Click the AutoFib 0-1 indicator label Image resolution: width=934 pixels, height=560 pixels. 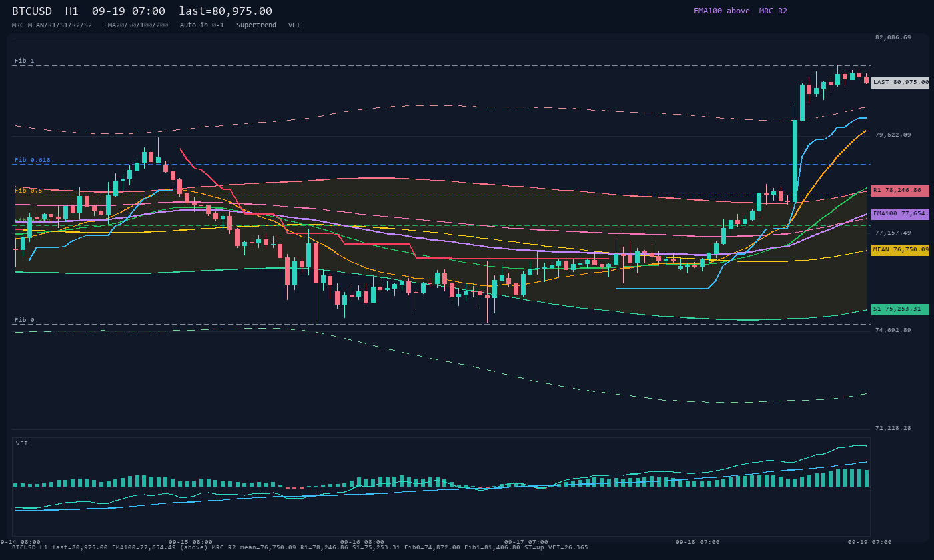(202, 25)
